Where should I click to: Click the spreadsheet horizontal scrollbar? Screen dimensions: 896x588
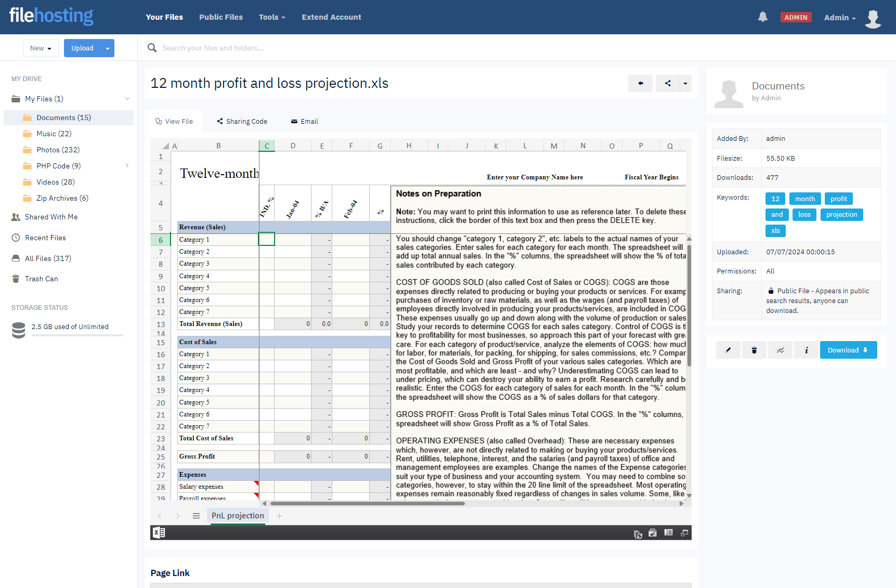pyautogui.click(x=367, y=503)
